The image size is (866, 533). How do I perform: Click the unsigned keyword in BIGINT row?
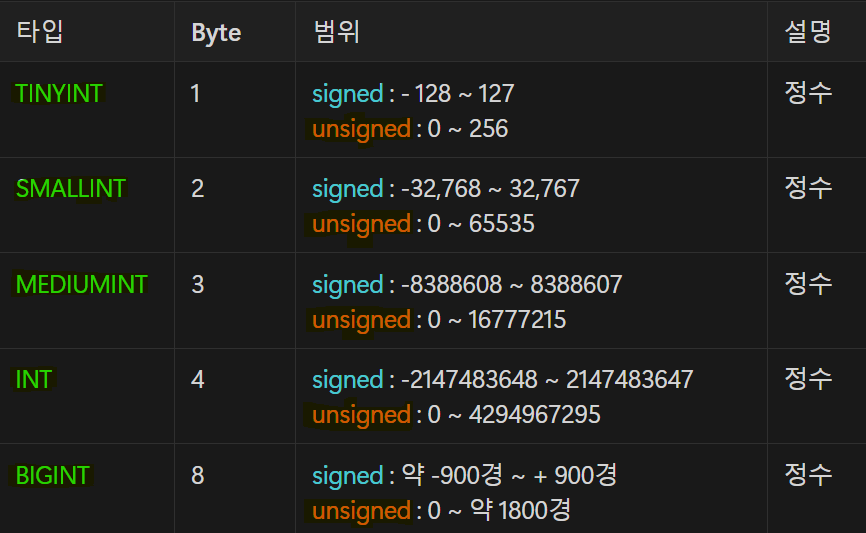coord(361,511)
